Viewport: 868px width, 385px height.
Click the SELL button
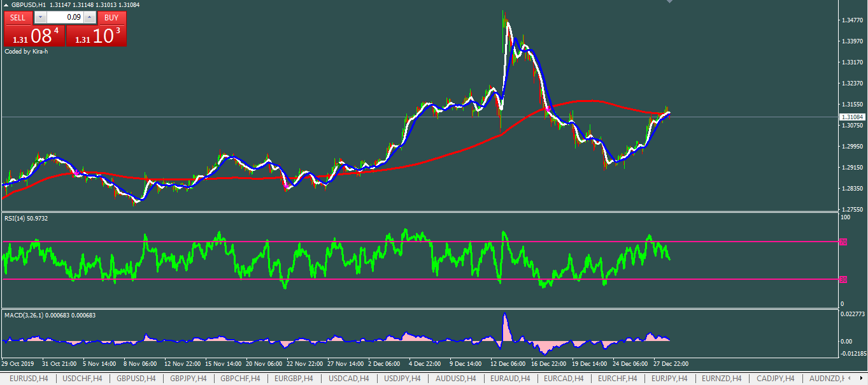pos(18,18)
